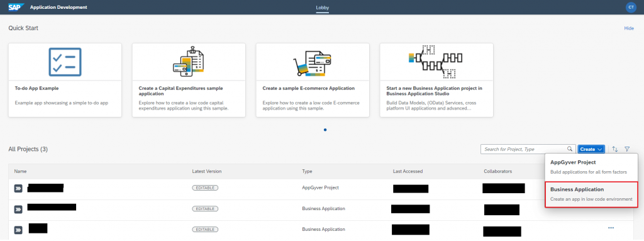The image size is (644, 241).
Task: Click the to-do checklist icon
Action: click(x=65, y=62)
